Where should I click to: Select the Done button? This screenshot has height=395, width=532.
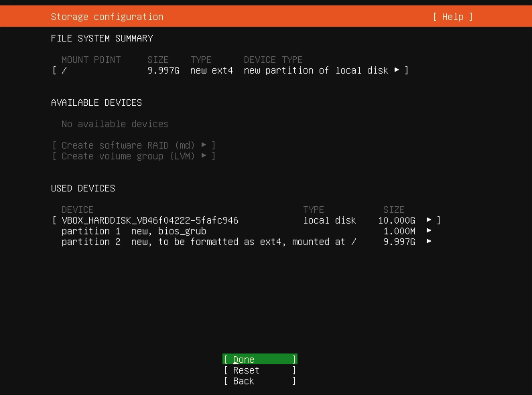[x=260, y=359]
